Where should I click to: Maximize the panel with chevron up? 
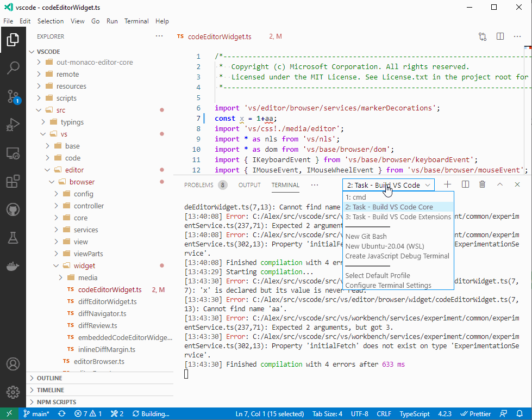[500, 184]
